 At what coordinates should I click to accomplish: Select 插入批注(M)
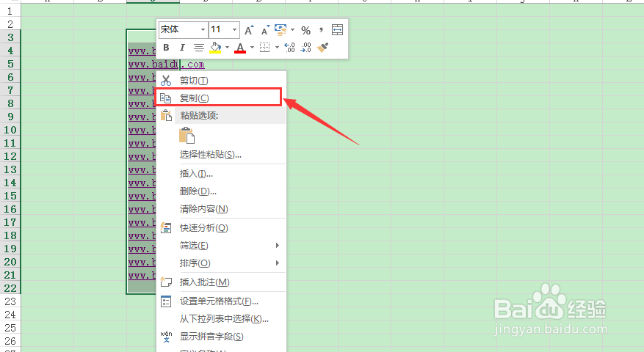(221, 282)
